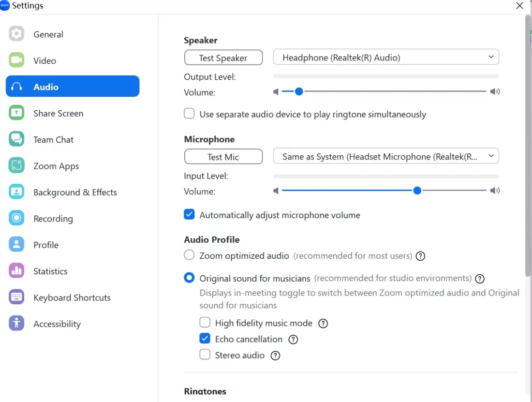Click the Audio headphones icon
The height and width of the screenshot is (402, 532).
tap(16, 87)
